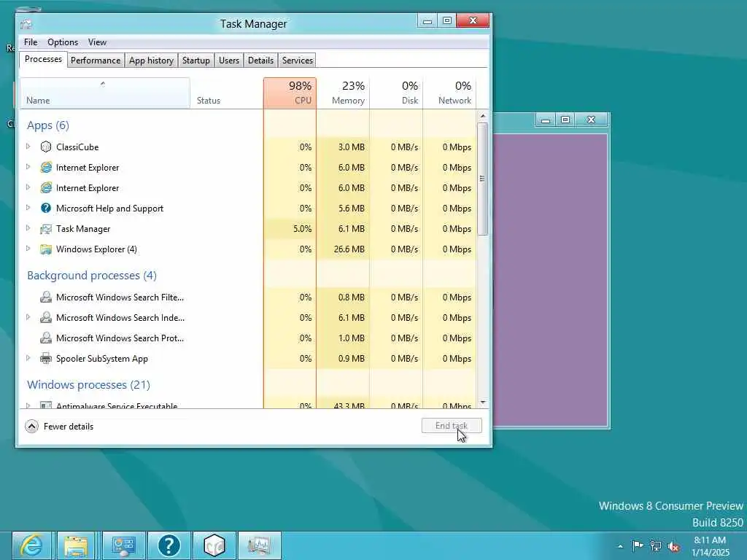Click the Microsoft Windows Search Filter icon
The width and height of the screenshot is (747, 560).
pyautogui.click(x=46, y=297)
